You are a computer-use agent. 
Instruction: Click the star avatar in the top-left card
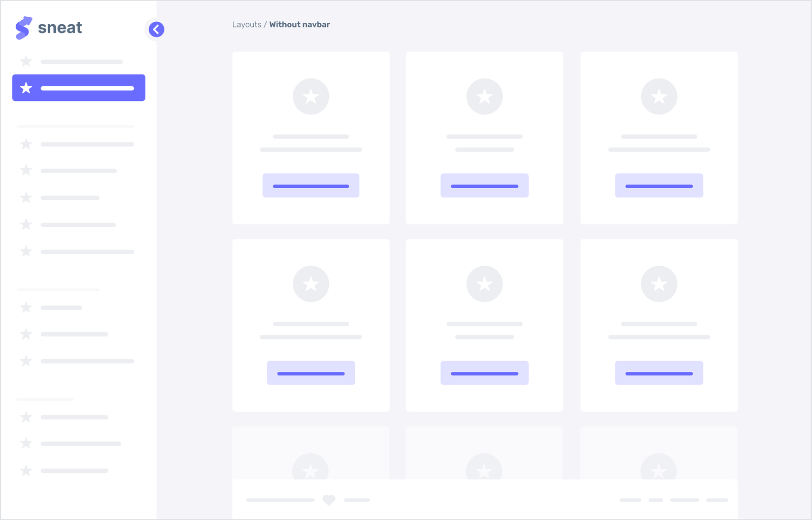point(311,96)
